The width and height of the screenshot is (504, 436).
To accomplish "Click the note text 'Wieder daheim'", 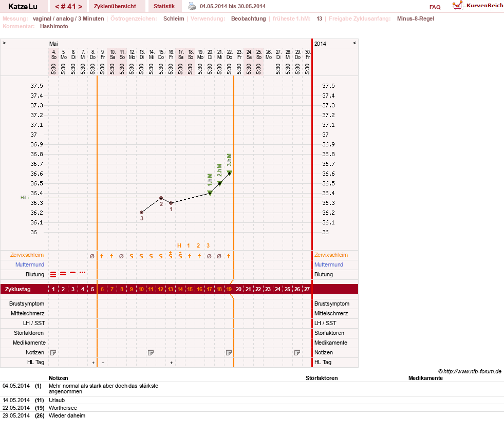I will point(67,415).
